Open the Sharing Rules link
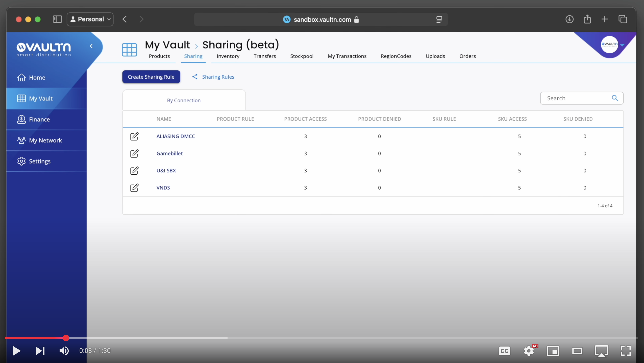The height and width of the screenshot is (363, 644). pyautogui.click(x=213, y=77)
